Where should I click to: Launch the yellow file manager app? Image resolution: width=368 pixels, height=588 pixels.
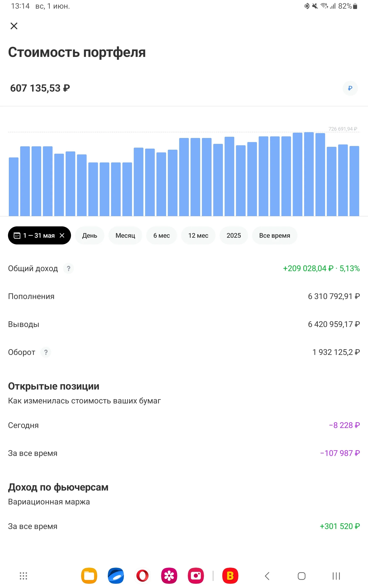[89, 576]
